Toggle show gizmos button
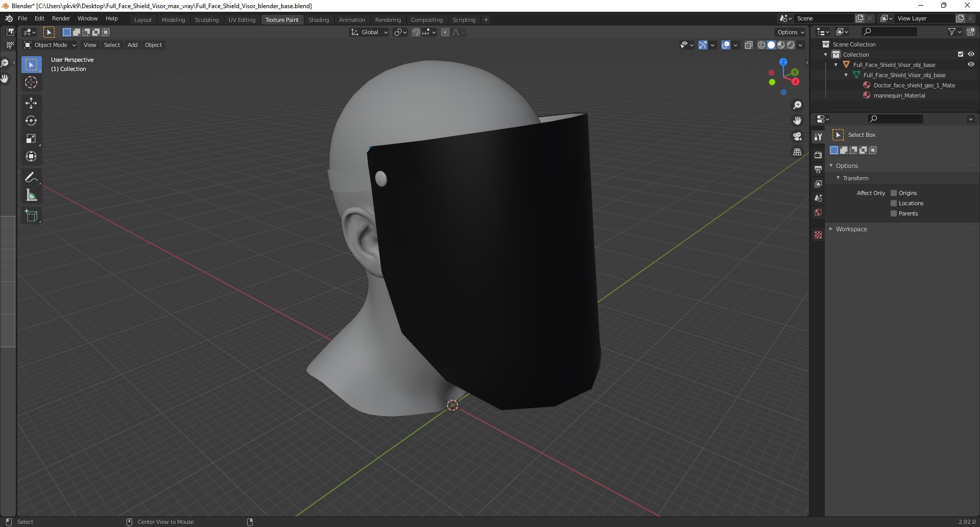This screenshot has width=980, height=527. click(703, 45)
